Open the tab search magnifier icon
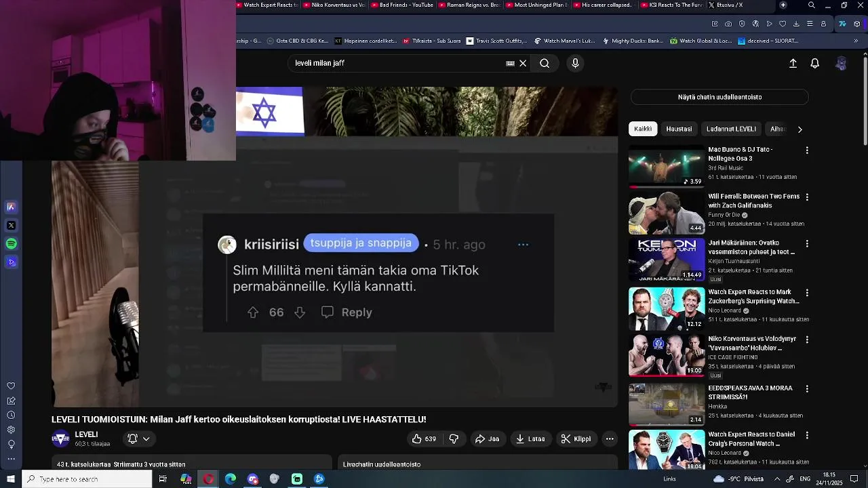This screenshot has height=488, width=868. click(812, 5)
